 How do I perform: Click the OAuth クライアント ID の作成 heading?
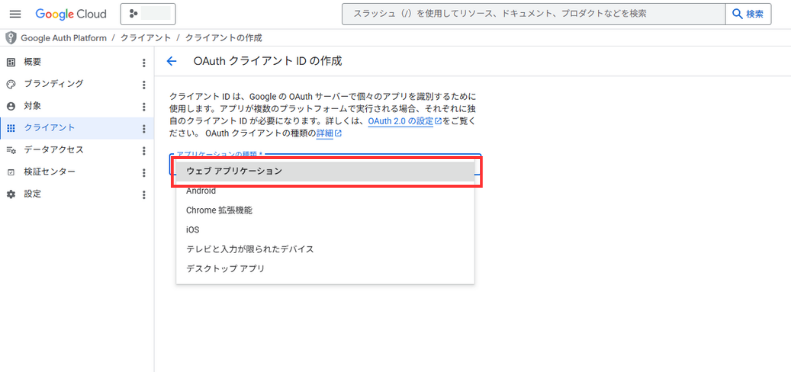[x=268, y=62]
